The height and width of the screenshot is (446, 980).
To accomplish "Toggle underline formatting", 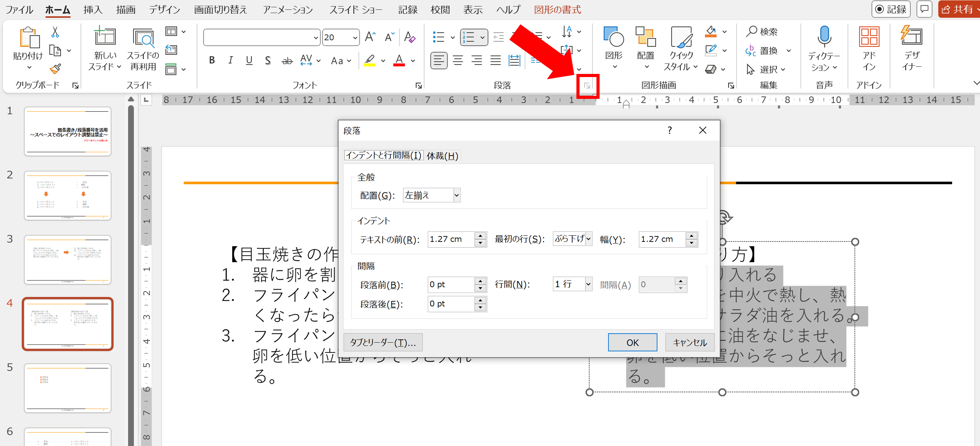I will coord(249,60).
